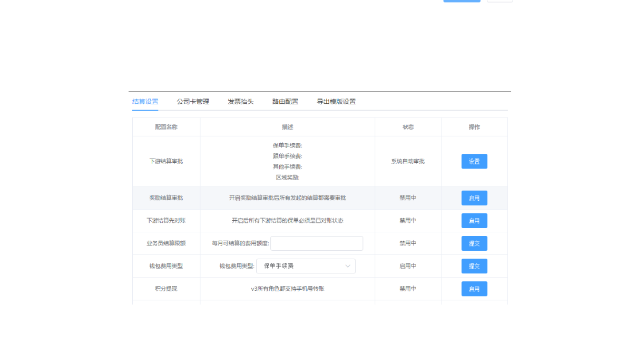Screen dimensions: 627x364
Task: Click 设置 button for 下游结算审批
Action: tap(474, 161)
